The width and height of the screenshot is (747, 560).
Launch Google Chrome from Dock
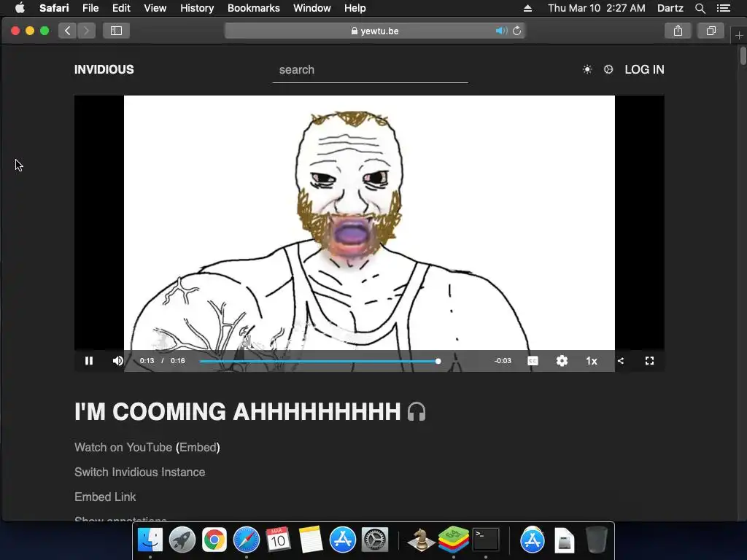point(214,540)
